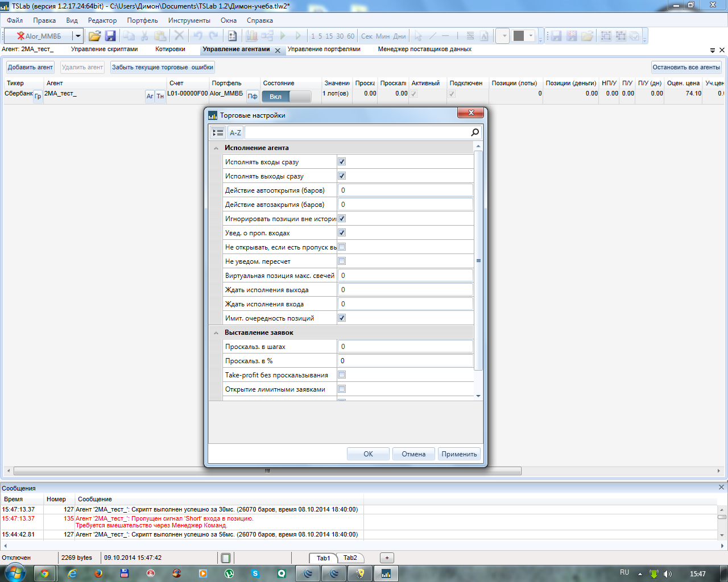Click the open folder icon in toolbar
728x582 pixels.
click(94, 36)
